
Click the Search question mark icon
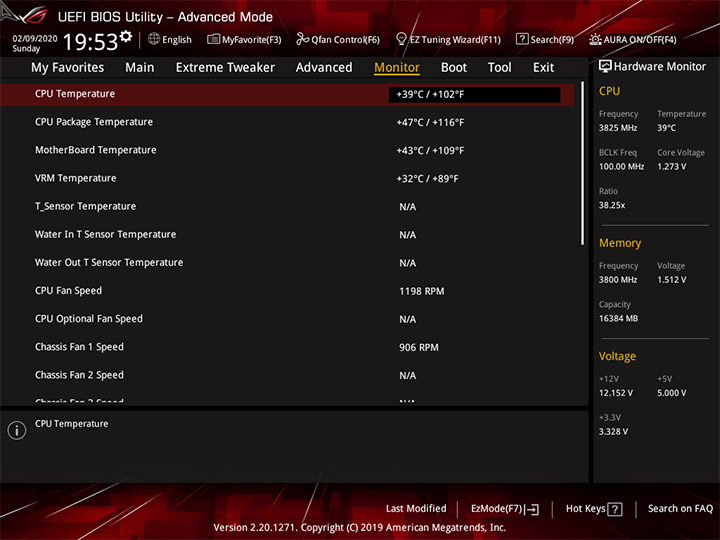pyautogui.click(x=522, y=39)
